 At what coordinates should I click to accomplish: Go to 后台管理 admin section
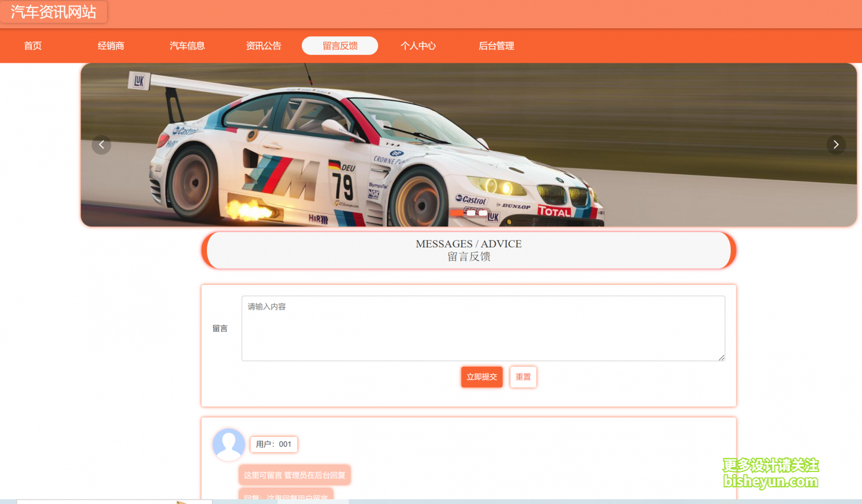click(496, 46)
